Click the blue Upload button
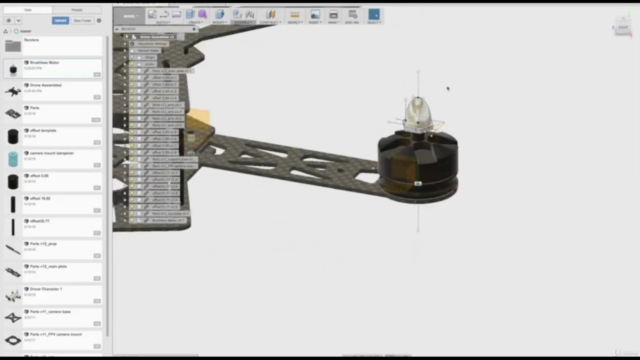The height and width of the screenshot is (360, 640). coord(60,20)
